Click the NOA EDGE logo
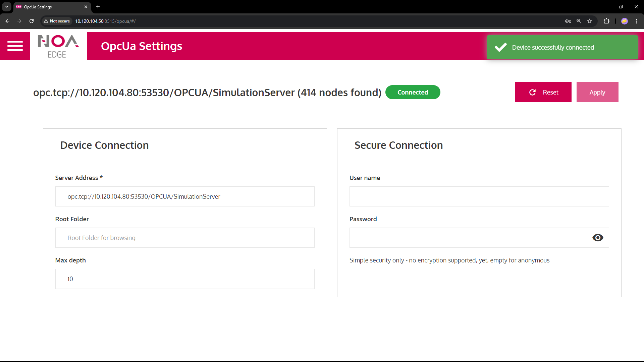 (58, 46)
